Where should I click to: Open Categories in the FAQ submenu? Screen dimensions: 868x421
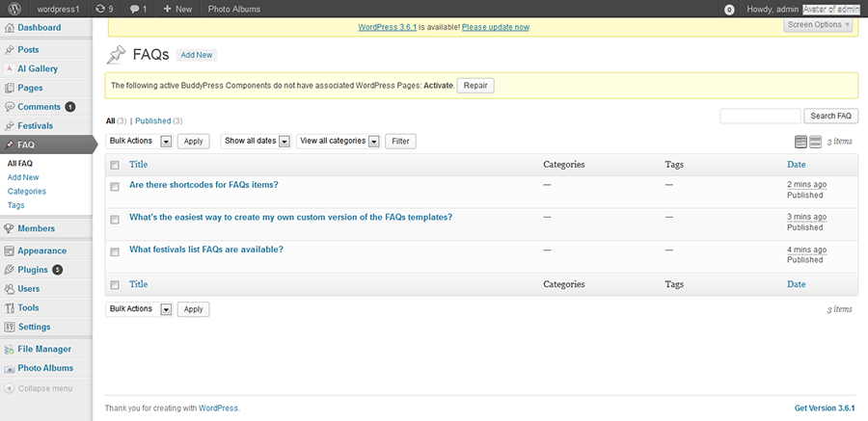(27, 192)
